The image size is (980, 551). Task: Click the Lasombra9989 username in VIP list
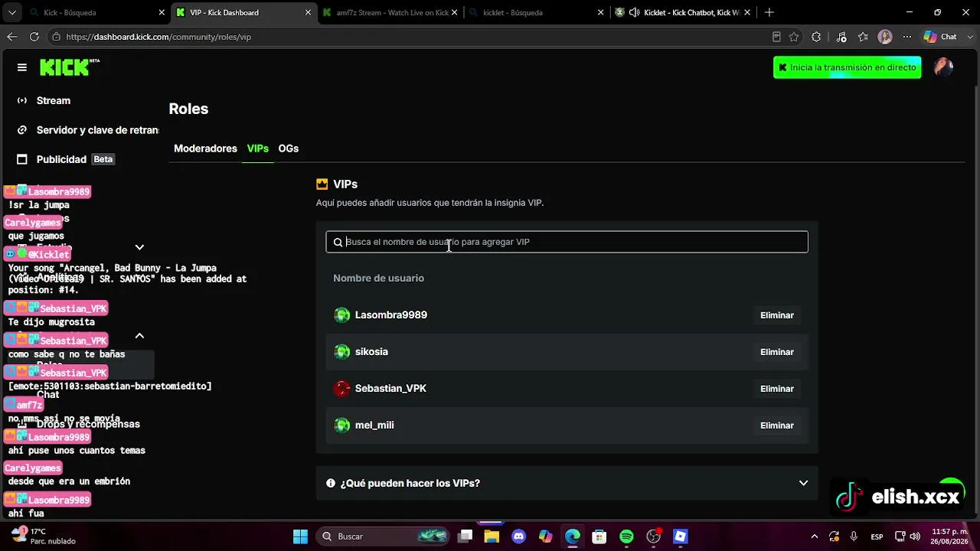coord(391,315)
